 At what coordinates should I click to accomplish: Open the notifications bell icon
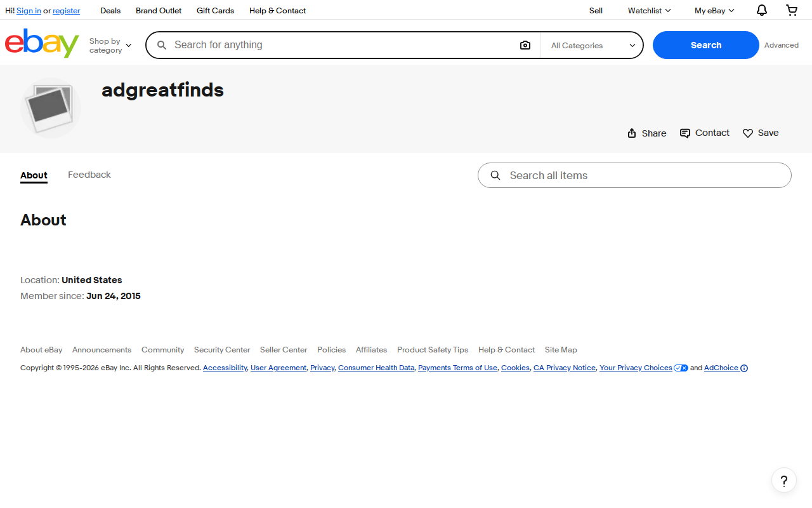tap(762, 10)
